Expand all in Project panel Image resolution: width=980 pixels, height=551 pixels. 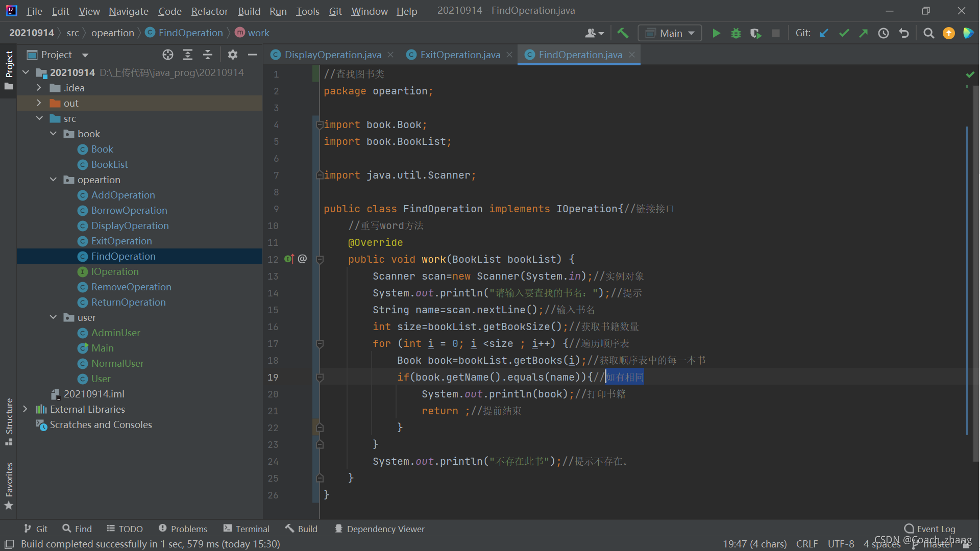tap(188, 55)
